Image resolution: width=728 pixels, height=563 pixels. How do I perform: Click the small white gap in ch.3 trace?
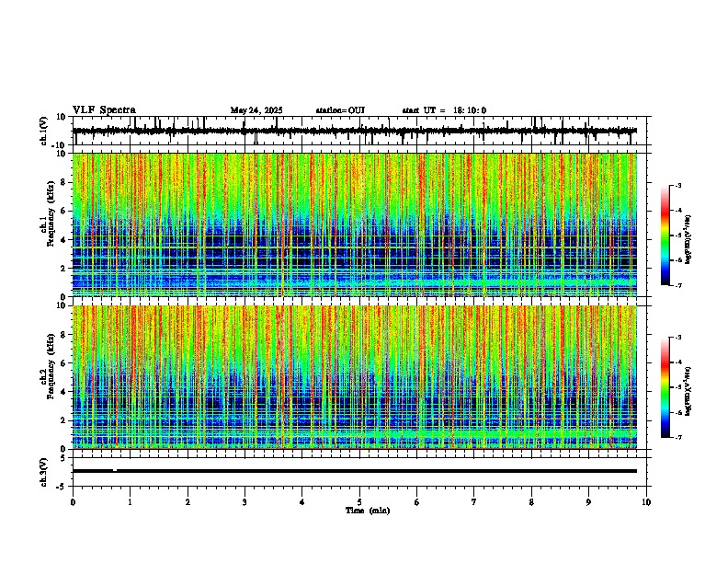(x=115, y=470)
